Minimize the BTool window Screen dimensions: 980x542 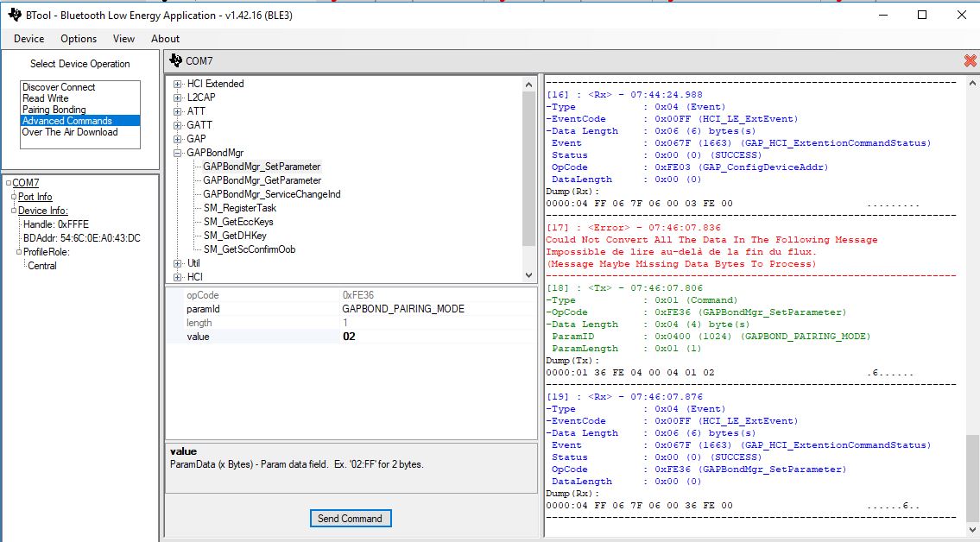(883, 15)
